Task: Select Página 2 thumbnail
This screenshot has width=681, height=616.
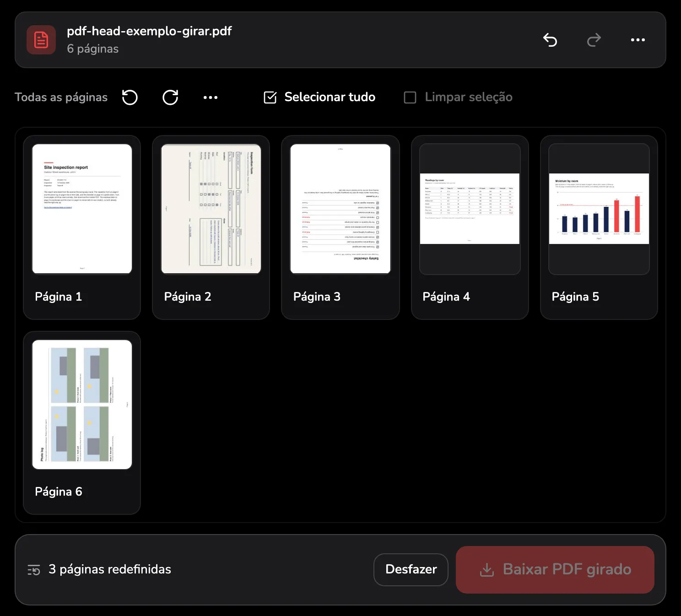Action: coord(211,209)
